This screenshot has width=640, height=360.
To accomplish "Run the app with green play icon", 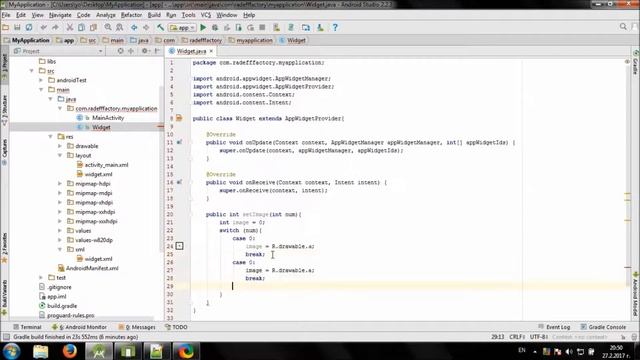I will coord(203,27).
